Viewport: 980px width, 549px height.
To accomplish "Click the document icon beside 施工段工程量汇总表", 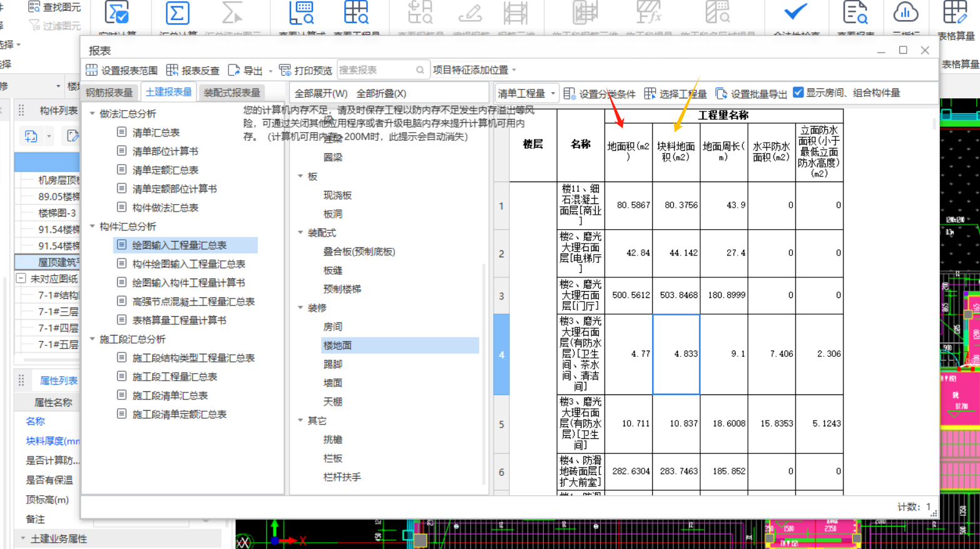I will pyautogui.click(x=122, y=376).
